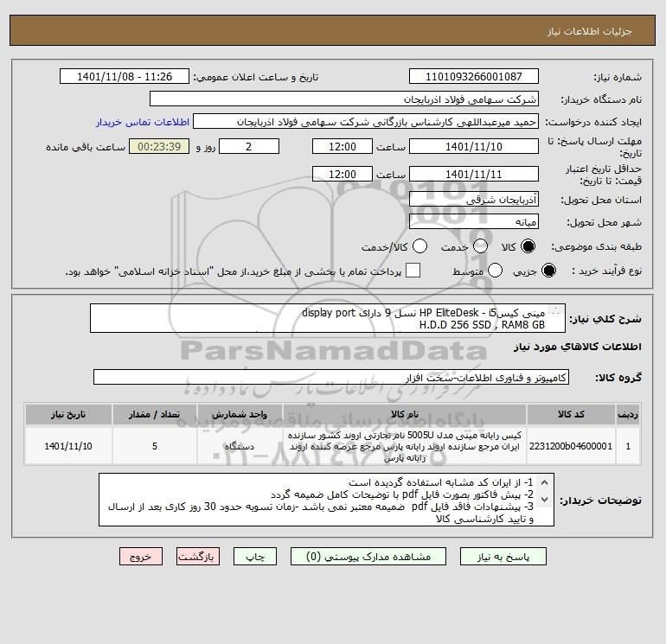
Task: Click the 'نام کالا' column header
Action: [405, 414]
